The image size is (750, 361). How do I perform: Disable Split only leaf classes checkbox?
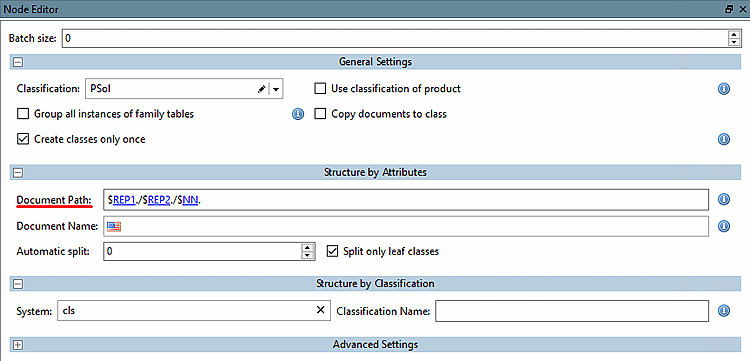pyautogui.click(x=332, y=251)
